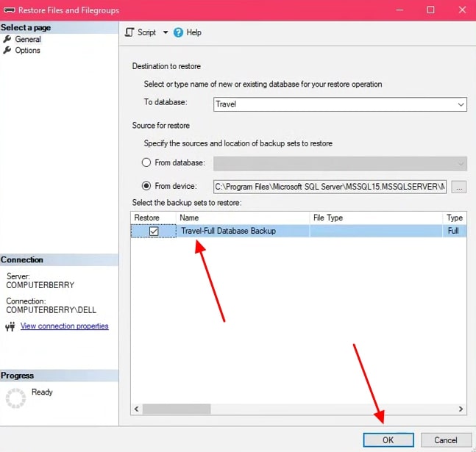Click the window icon in title bar
Image resolution: width=476 pixels, height=452 pixels.
pyautogui.click(x=9, y=10)
